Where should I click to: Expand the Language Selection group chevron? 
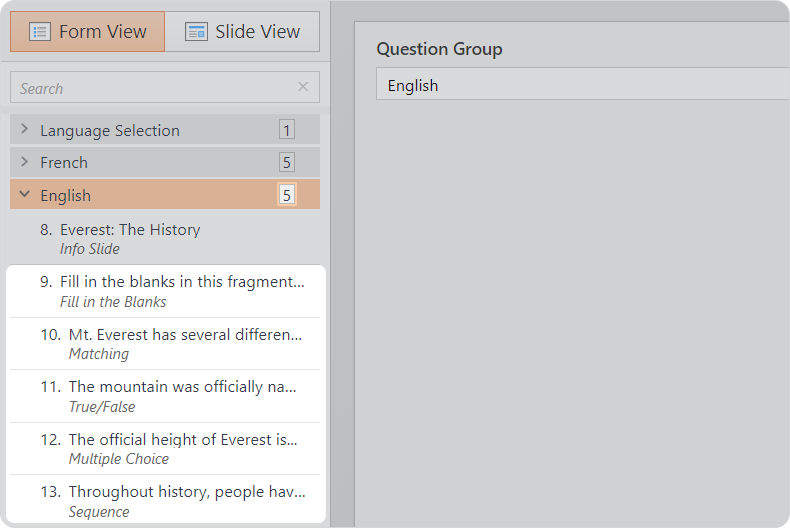coord(25,130)
